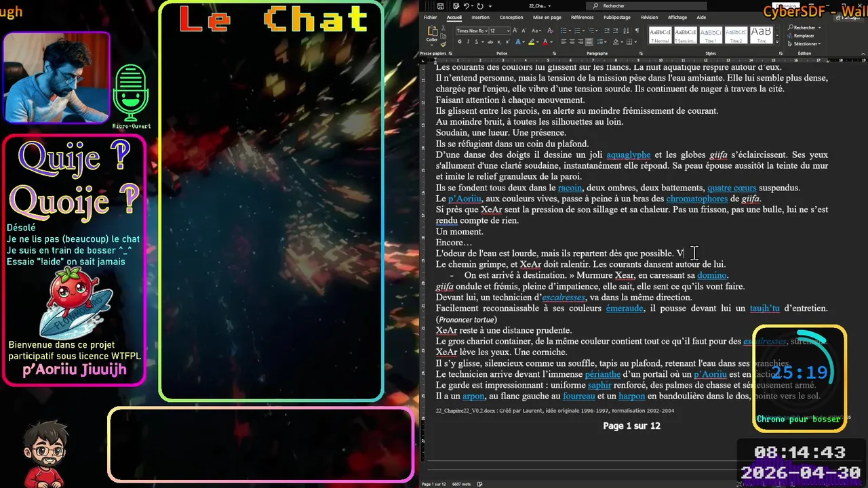Screen dimensions: 868x488
Task: Toggle underline (S) formatting
Action: click(x=476, y=42)
